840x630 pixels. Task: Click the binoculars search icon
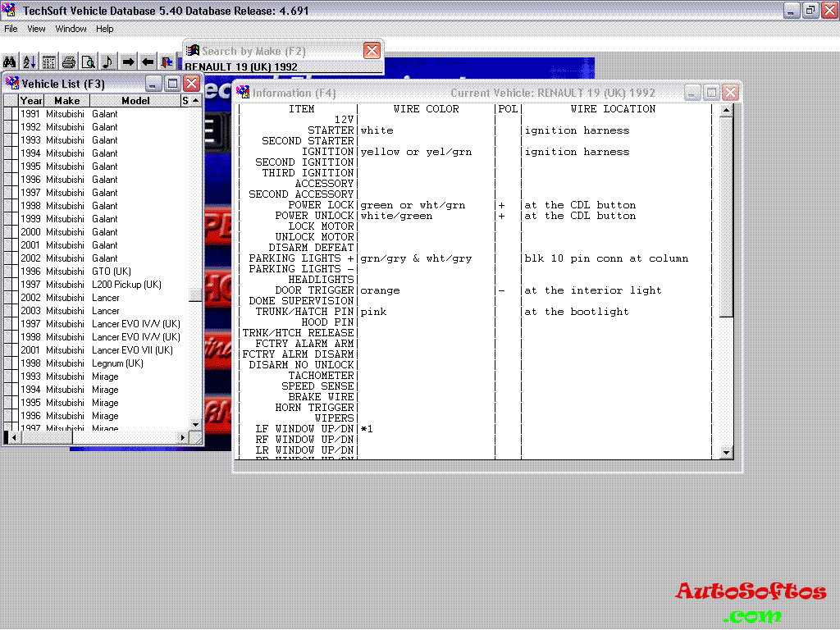[10, 62]
